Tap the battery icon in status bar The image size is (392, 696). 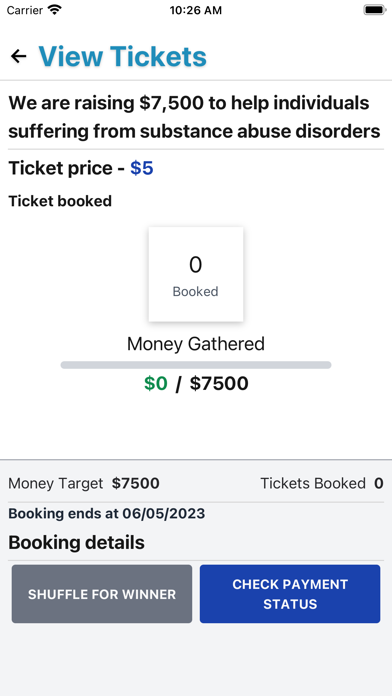click(375, 10)
